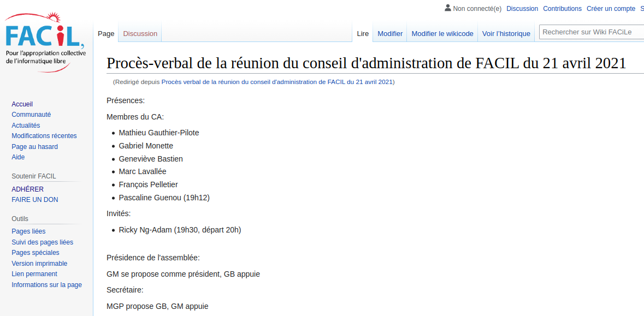
Task: Go to Accueil in sidebar
Action: (22, 104)
